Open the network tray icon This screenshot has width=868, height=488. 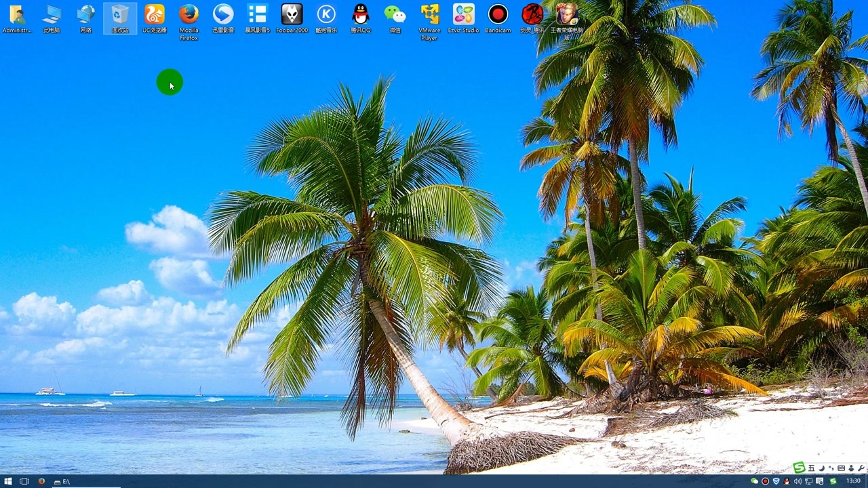[x=808, y=481]
